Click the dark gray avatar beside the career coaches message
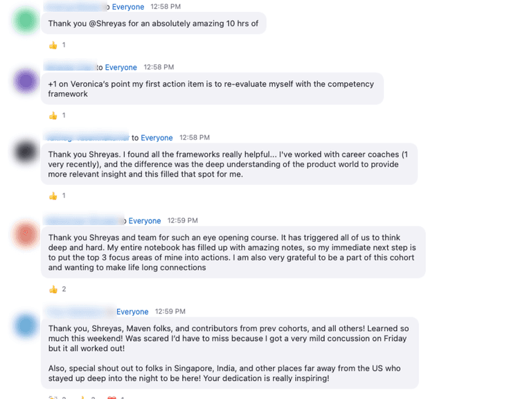Screen dimensions: 532x399 (x=27, y=152)
